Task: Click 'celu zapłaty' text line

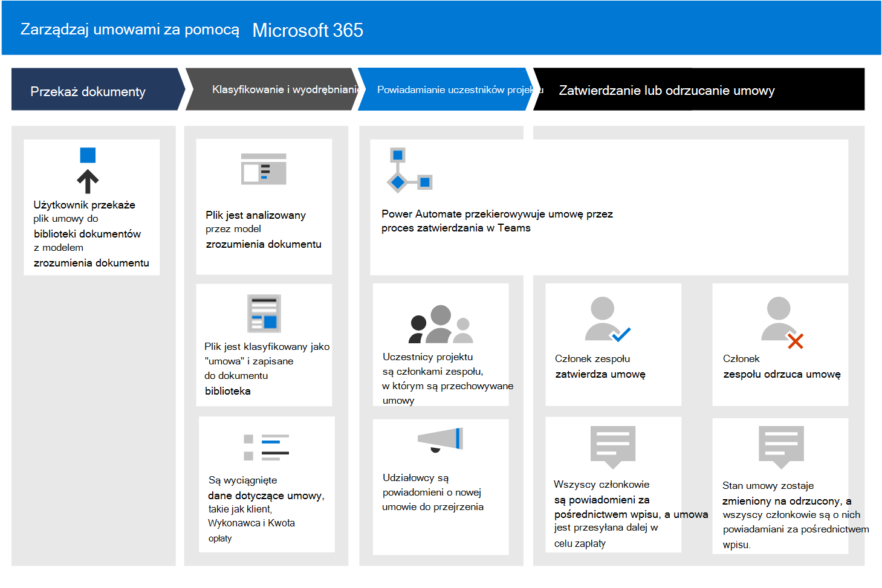Action: 580,543
